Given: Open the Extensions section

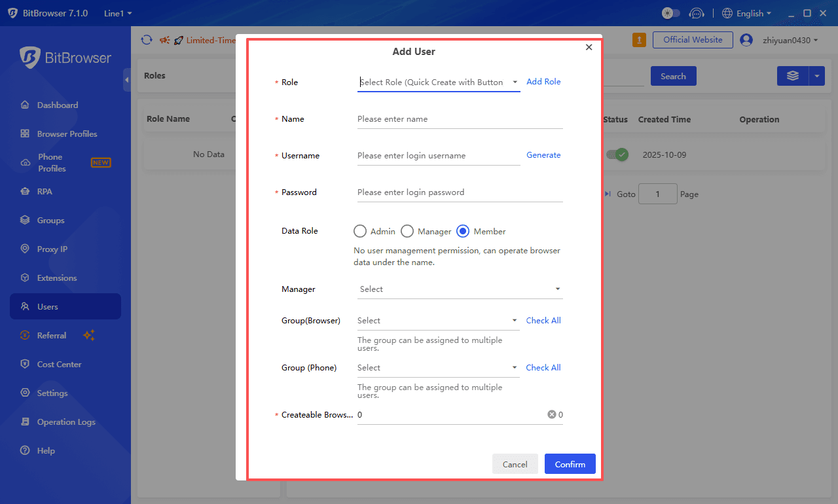Looking at the screenshot, I should point(57,278).
